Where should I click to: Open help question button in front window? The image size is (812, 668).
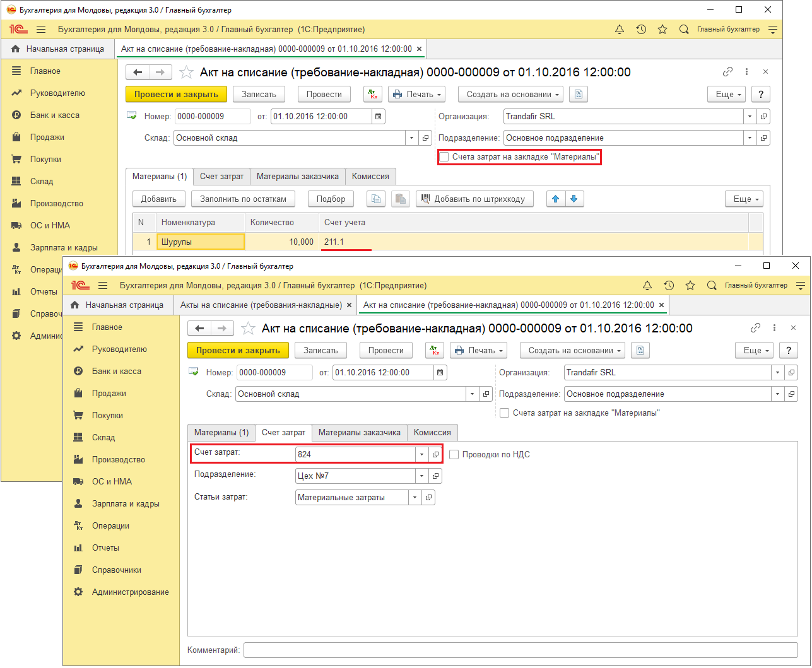(x=789, y=350)
